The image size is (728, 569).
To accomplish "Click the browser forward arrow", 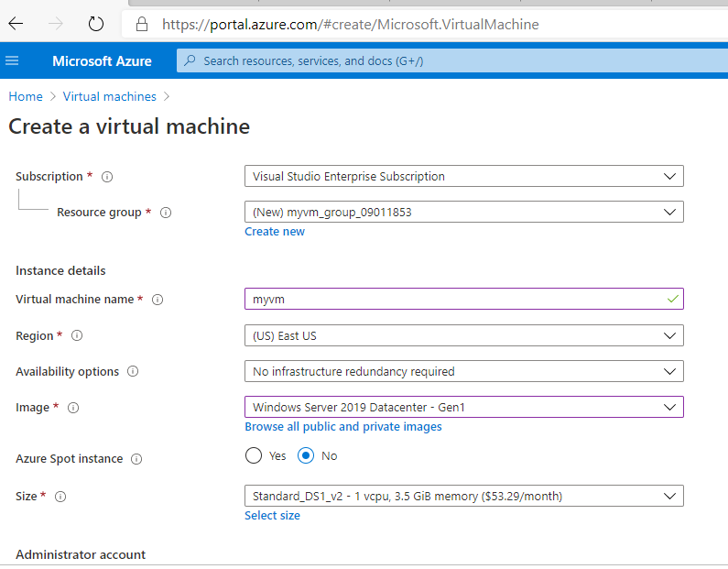I will click(x=56, y=24).
